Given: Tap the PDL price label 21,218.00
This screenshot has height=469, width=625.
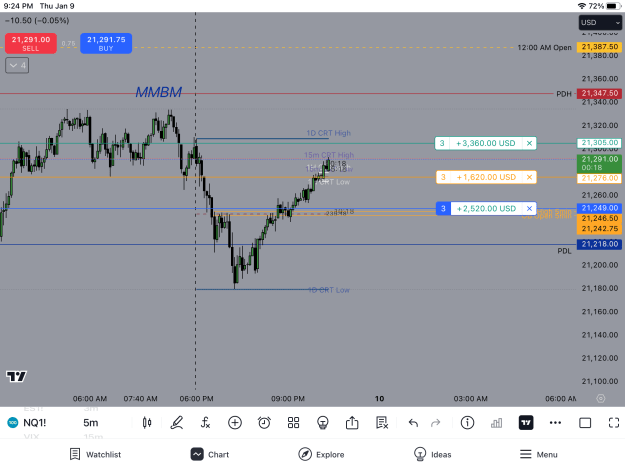Looking at the screenshot, I should (x=599, y=244).
